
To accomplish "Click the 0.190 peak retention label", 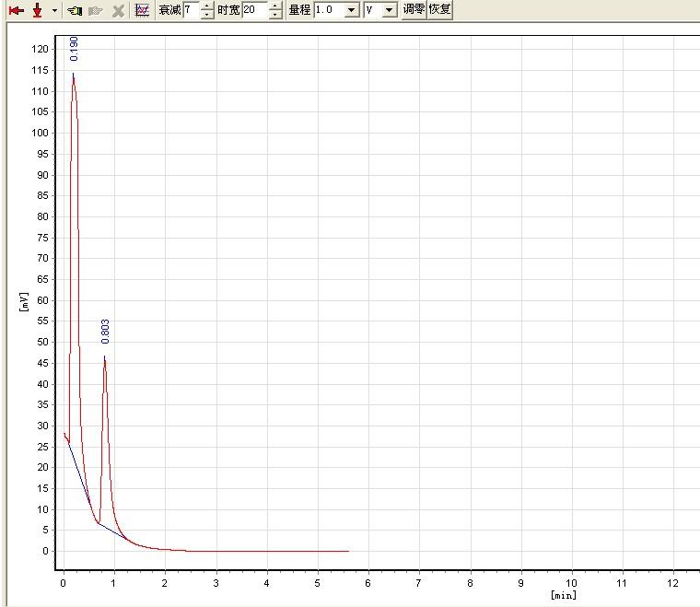I will [x=74, y=49].
